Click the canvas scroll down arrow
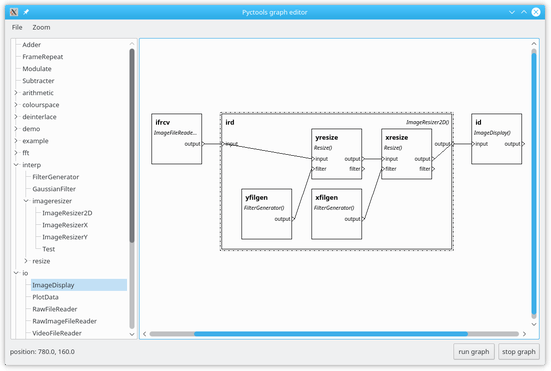Screen dimensions: 551x371 pos(534,324)
